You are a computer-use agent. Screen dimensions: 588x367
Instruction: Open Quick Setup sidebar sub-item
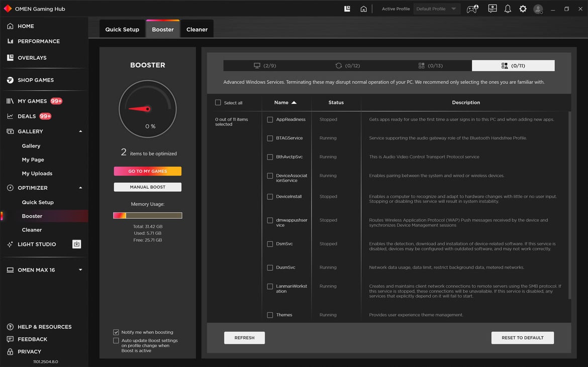click(x=38, y=202)
